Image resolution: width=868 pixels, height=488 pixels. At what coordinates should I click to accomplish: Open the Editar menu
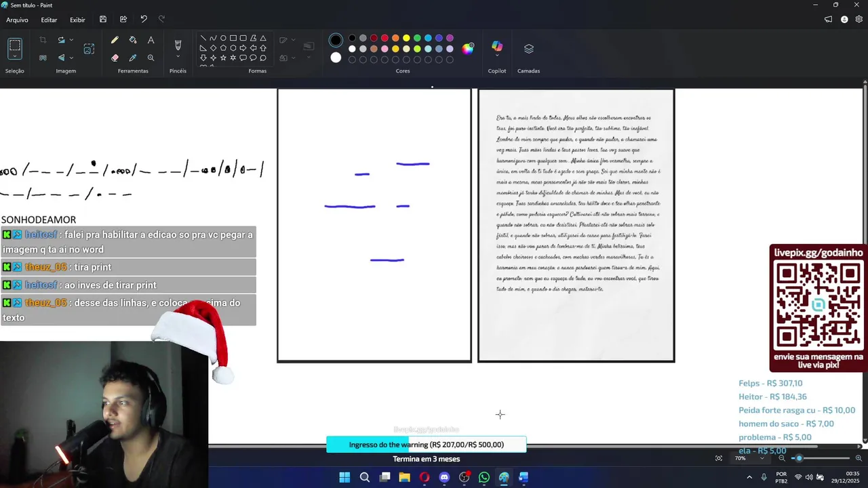click(x=49, y=20)
